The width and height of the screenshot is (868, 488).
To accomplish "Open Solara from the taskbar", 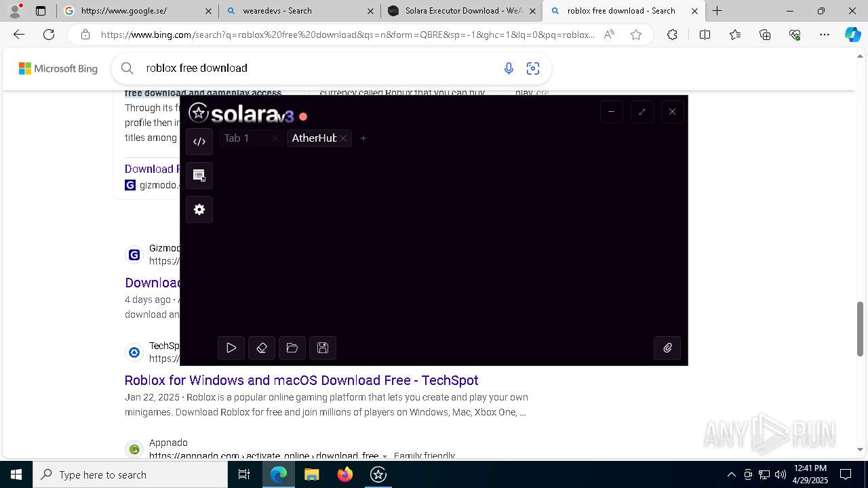I will tap(378, 474).
